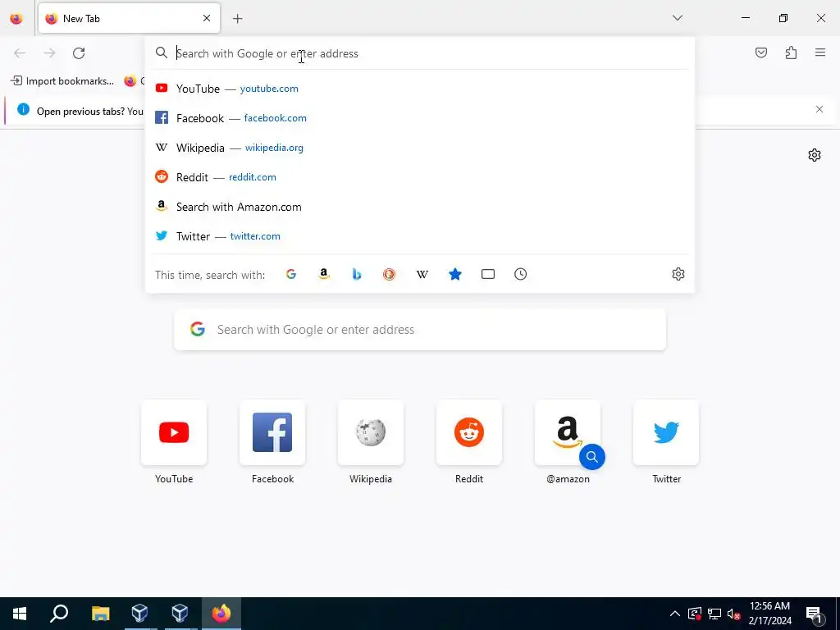Search bookmarks with the star icon
This screenshot has width=840, height=630.
(x=455, y=274)
